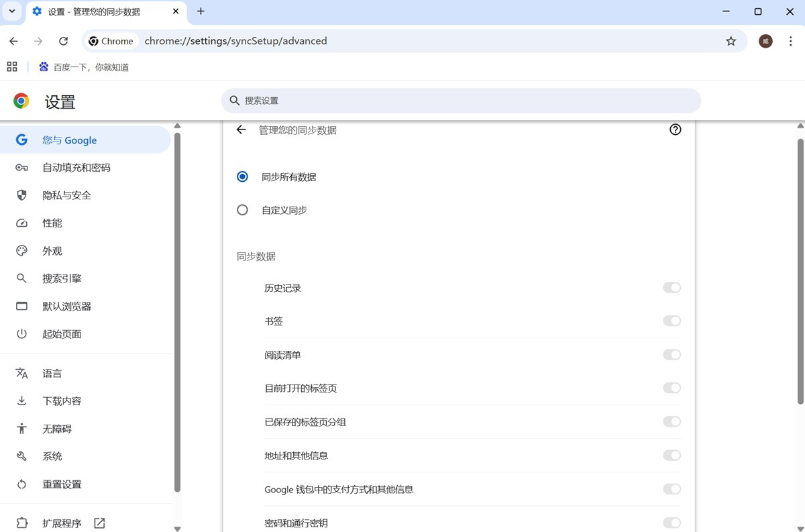805x532 pixels.
Task: Click the back arrow to leave sync data page
Action: [241, 129]
